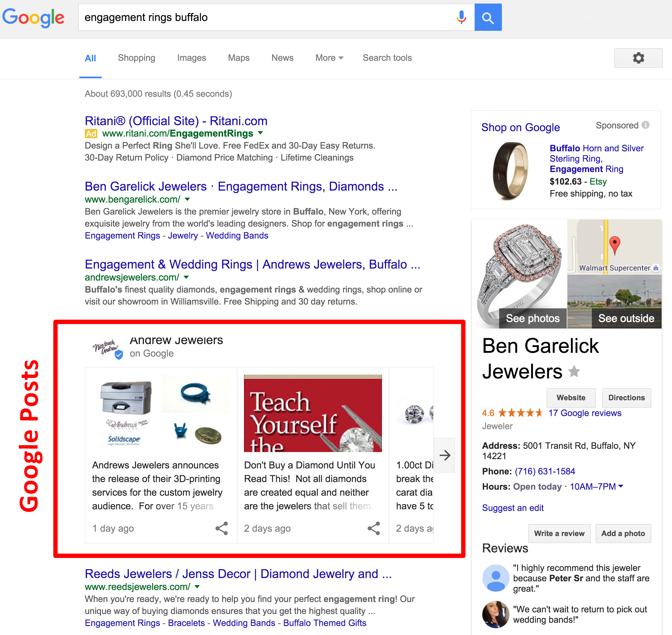Expand the andrewsjewelers.com URL dropdown arrow
This screenshot has height=635, width=672.
tap(186, 277)
